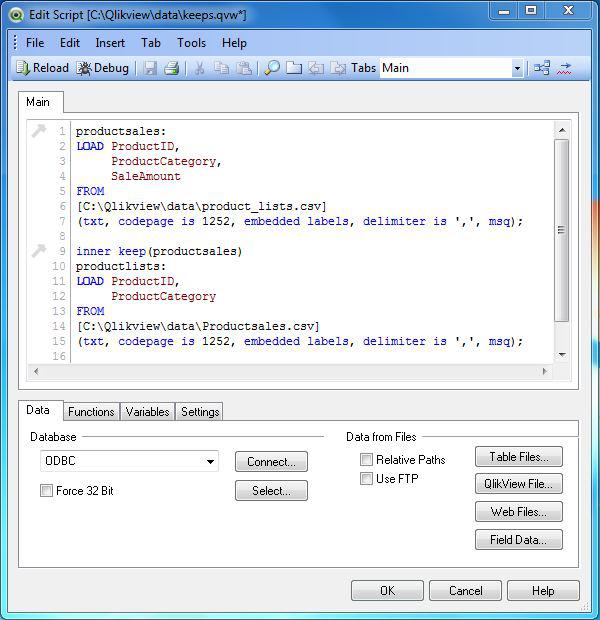Open the Tab menu
Viewport: 600px width, 620px height.
tap(151, 43)
